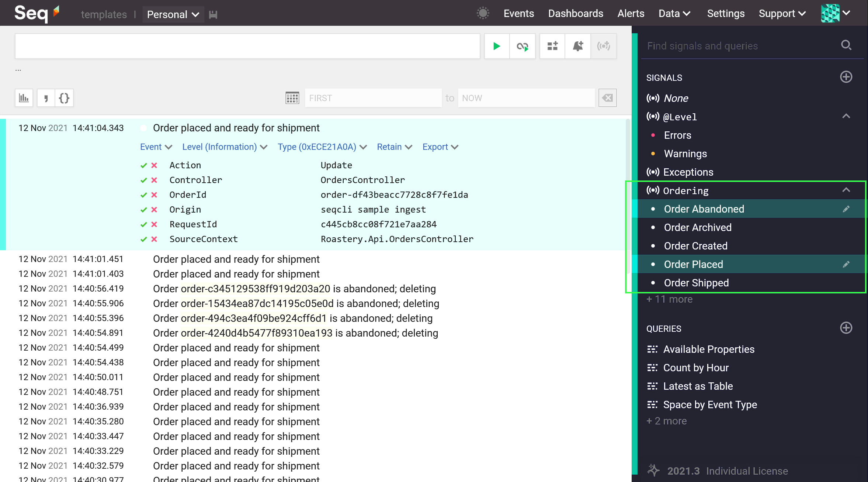This screenshot has height=482, width=868.
Task: Click the search magnifier in signals panel
Action: [846, 45]
